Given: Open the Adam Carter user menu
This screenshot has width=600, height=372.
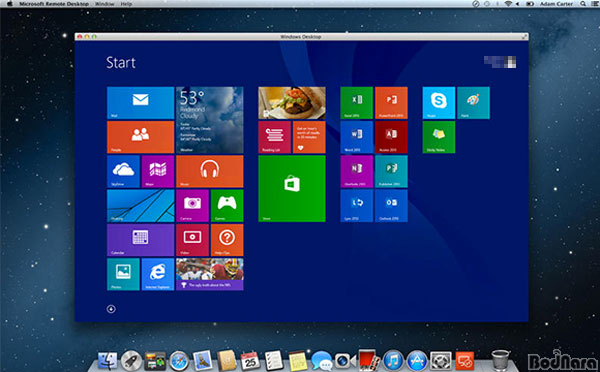Looking at the screenshot, I should pyautogui.click(x=556, y=4).
